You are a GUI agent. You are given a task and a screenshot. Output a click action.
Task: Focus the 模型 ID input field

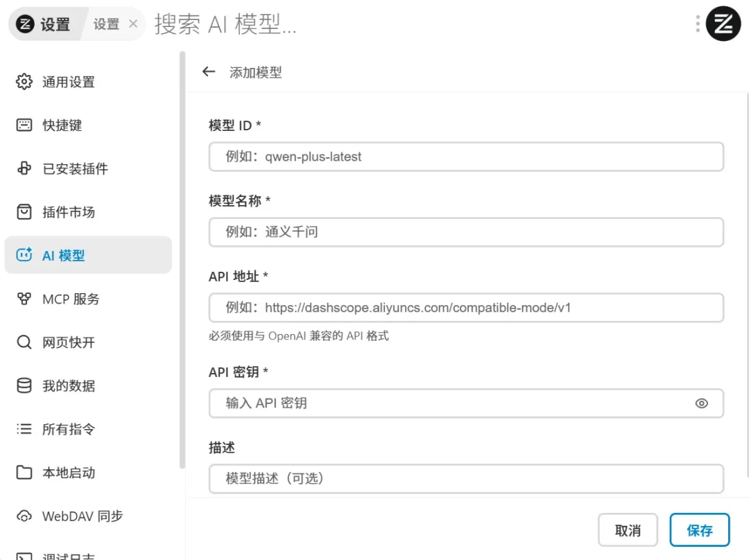click(x=466, y=157)
